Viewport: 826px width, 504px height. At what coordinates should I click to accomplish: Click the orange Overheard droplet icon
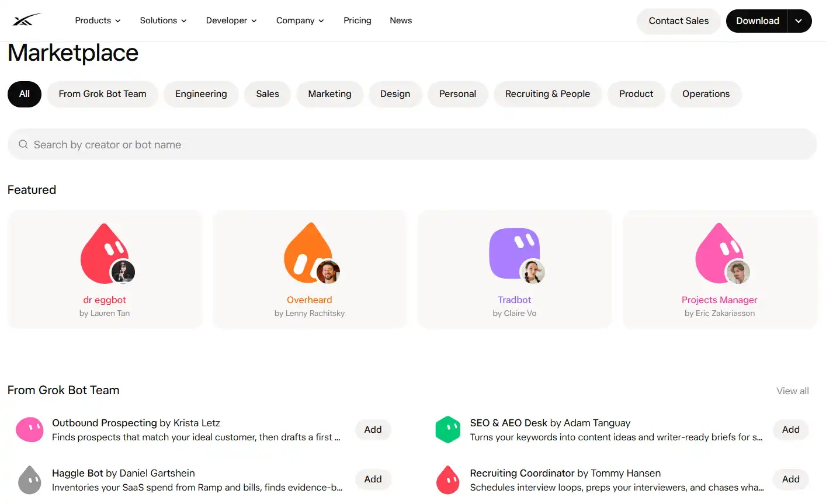pos(307,252)
